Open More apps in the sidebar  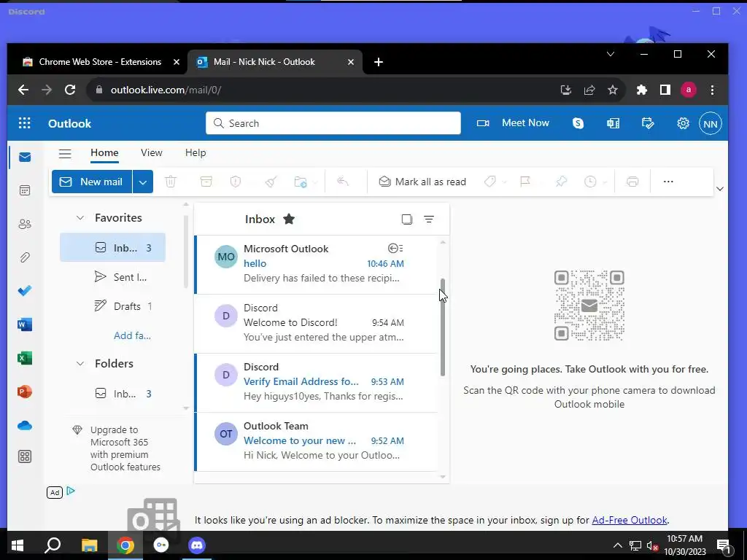[25, 456]
